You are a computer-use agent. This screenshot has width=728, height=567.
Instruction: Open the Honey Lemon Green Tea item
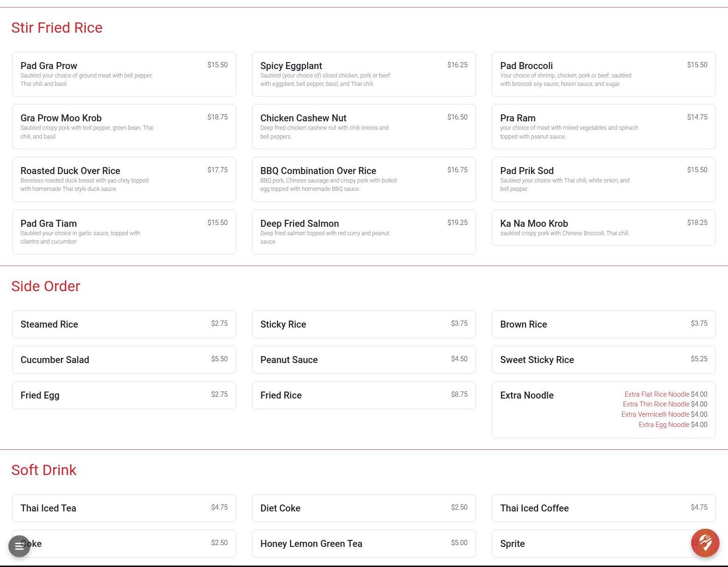point(364,544)
